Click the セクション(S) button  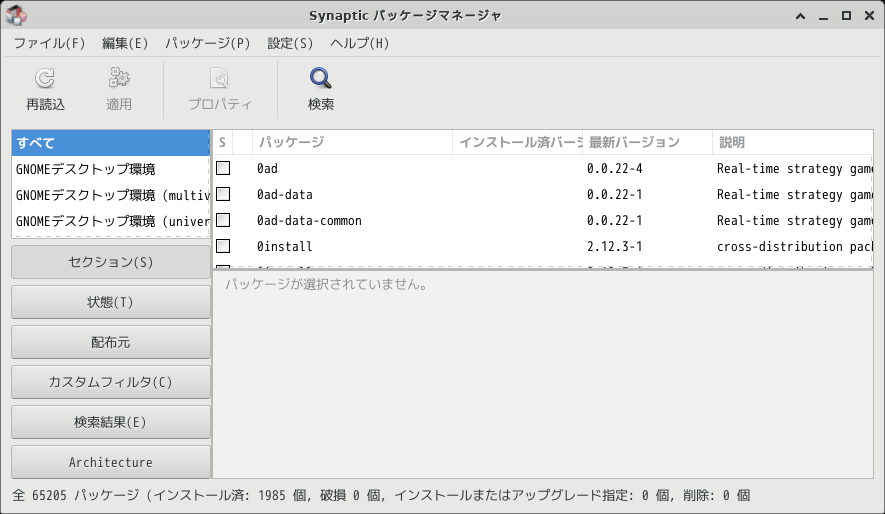point(111,262)
